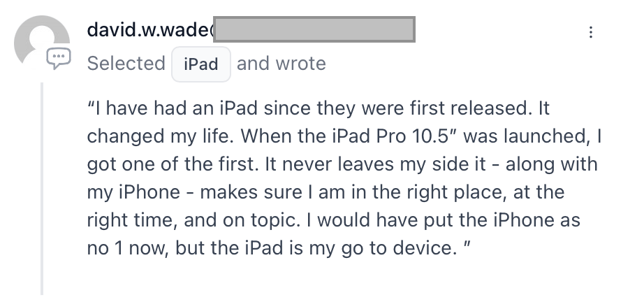Open the three-dot options menu
The height and width of the screenshot is (302, 644).
[x=591, y=32]
